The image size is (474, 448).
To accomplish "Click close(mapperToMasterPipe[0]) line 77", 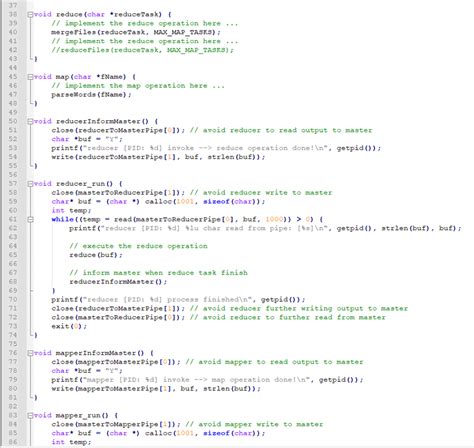I will [116, 362].
